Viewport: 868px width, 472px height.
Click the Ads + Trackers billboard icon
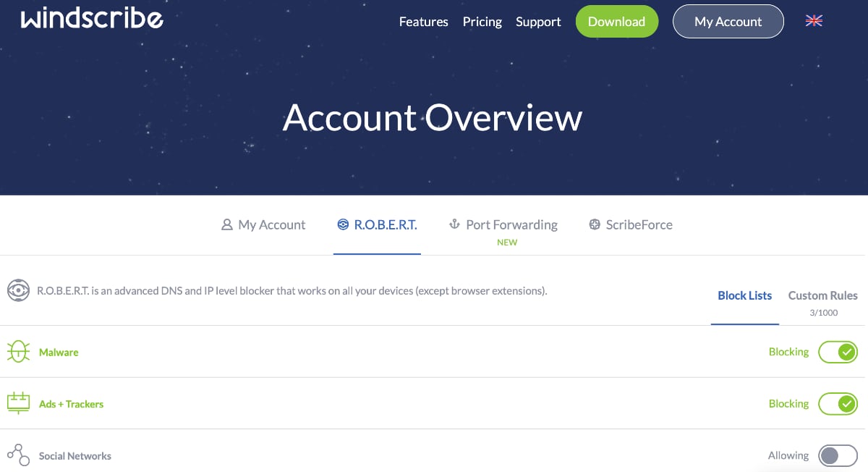[x=18, y=403]
